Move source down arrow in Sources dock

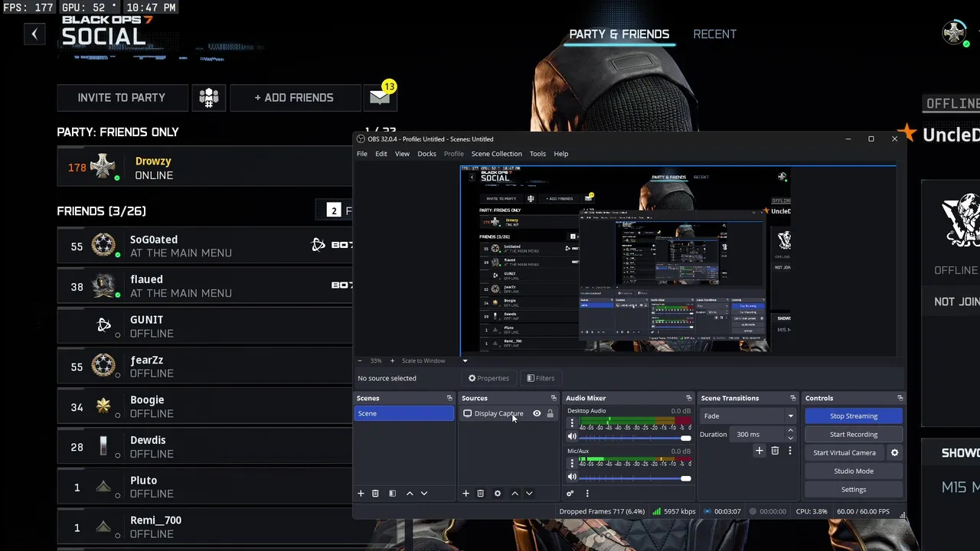tap(529, 494)
